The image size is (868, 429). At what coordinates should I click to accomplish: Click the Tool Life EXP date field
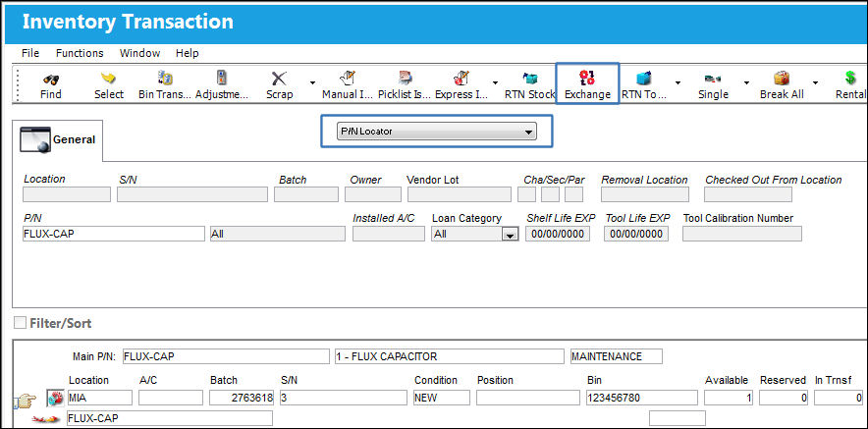636,235
